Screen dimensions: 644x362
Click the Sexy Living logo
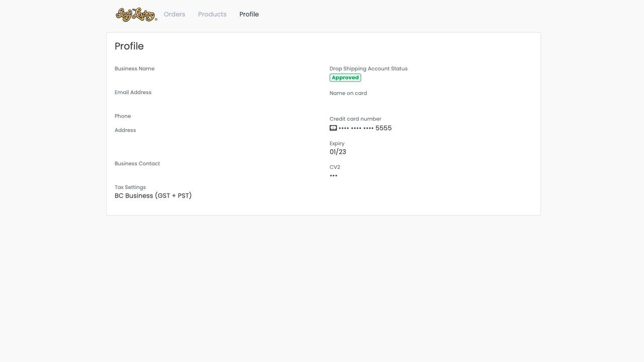coord(135,14)
